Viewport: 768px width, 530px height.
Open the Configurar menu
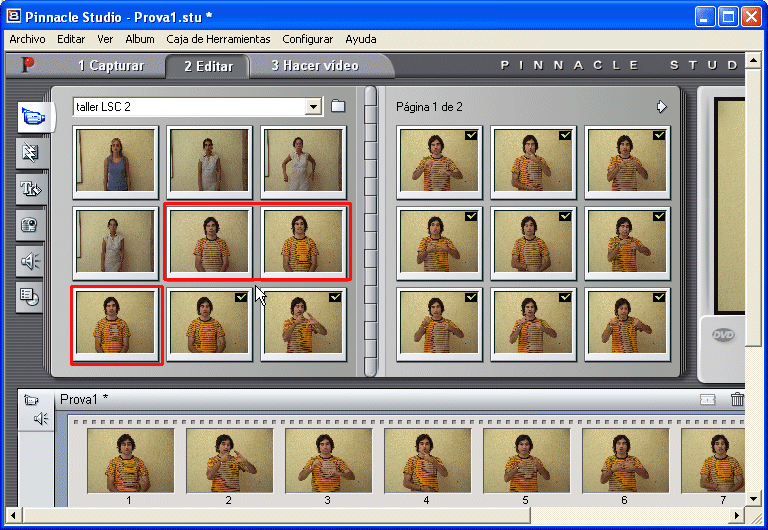click(x=308, y=39)
